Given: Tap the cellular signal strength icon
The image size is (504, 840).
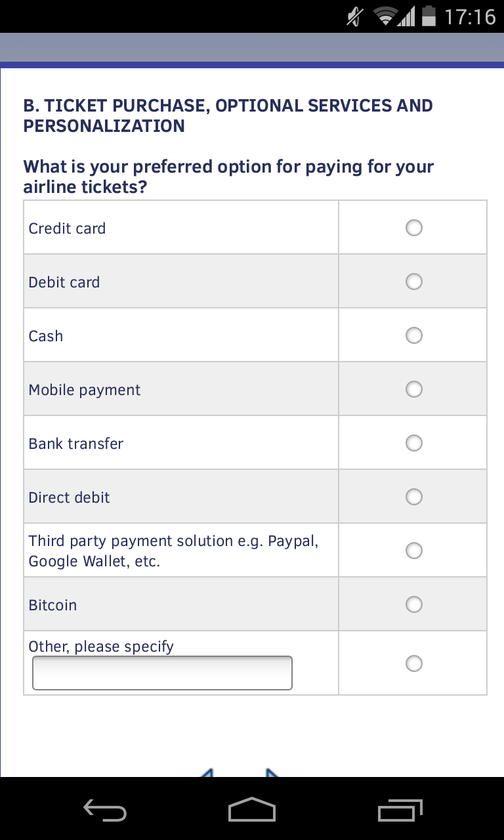Looking at the screenshot, I should (x=407, y=16).
